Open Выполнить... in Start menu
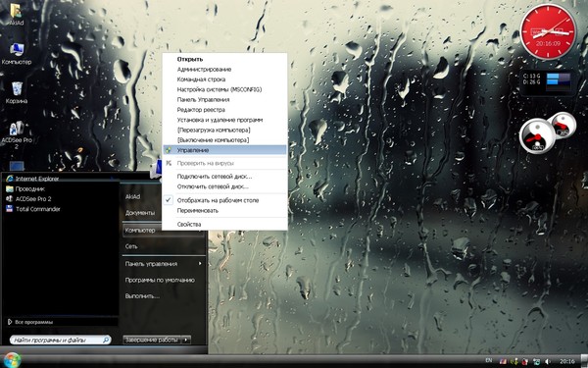 pyautogui.click(x=142, y=296)
